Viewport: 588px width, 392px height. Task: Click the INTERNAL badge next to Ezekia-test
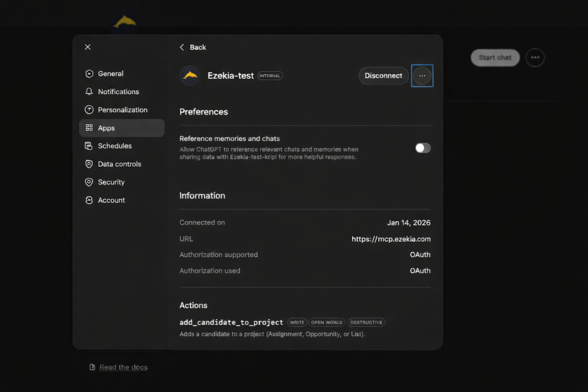point(270,76)
